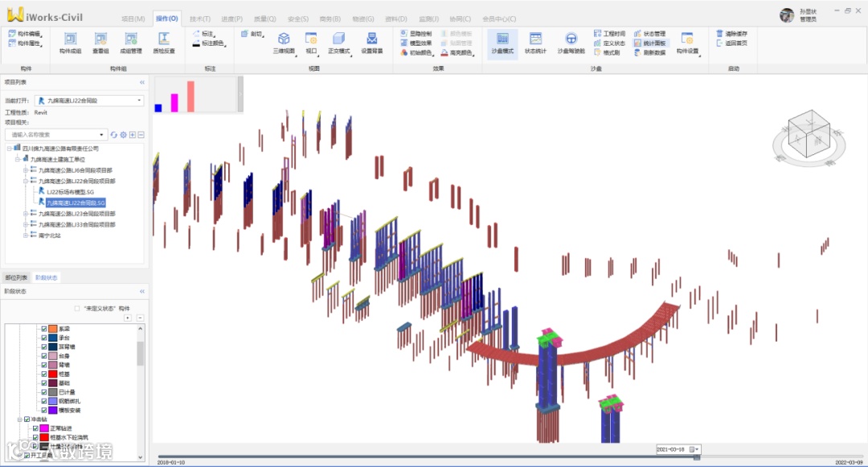Image resolution: width=868 pixels, height=467 pixels.
Task: Uncheck the 模板安装 status checkbox
Action: (x=43, y=410)
